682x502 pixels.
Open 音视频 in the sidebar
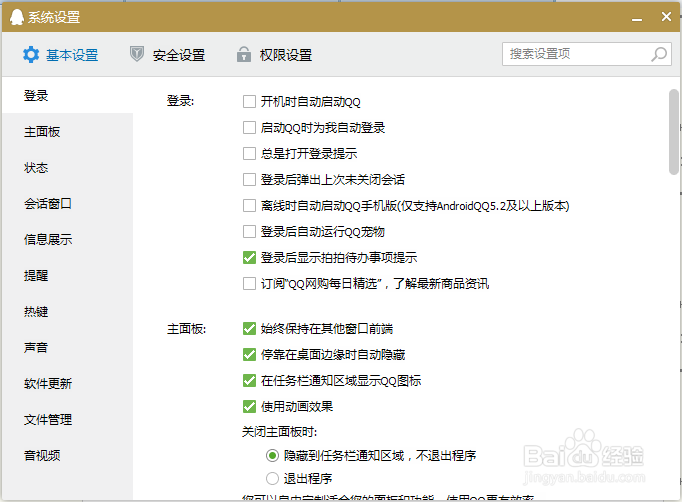pyautogui.click(x=67, y=455)
